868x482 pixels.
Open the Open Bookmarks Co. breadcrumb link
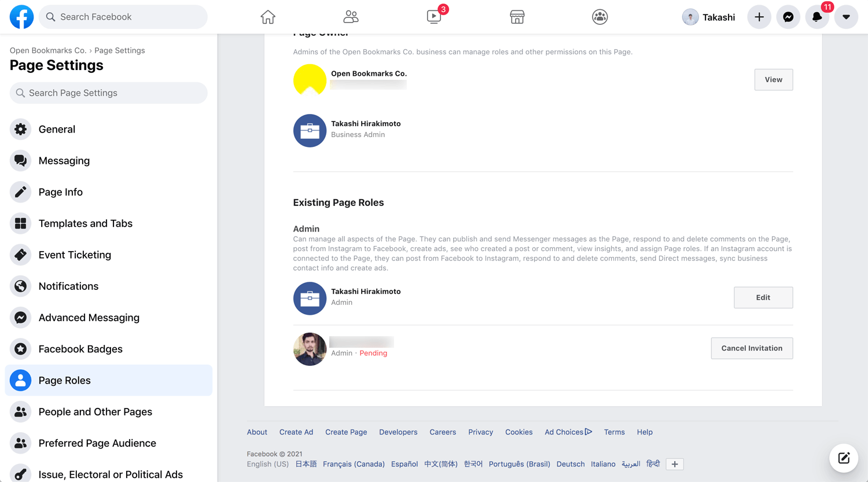48,50
